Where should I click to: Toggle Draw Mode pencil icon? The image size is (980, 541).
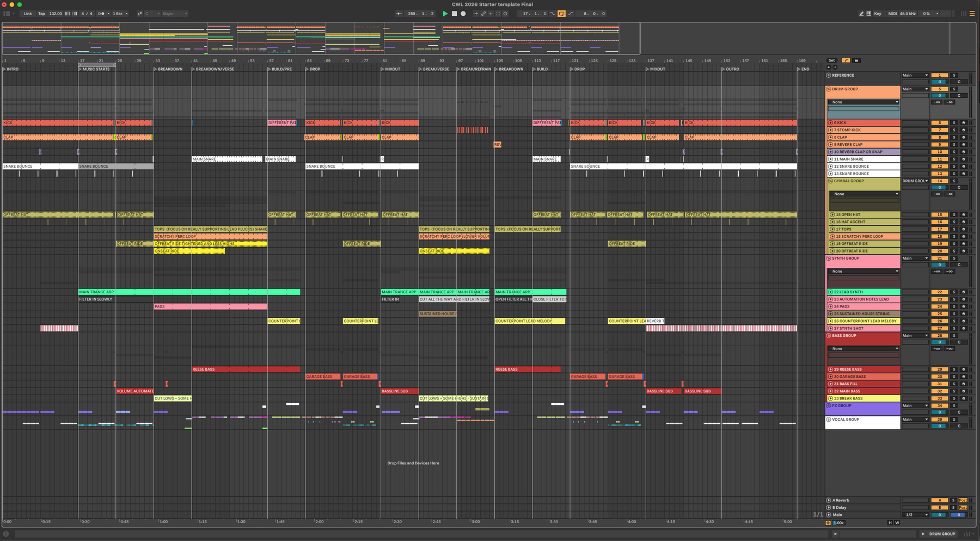tap(861, 14)
